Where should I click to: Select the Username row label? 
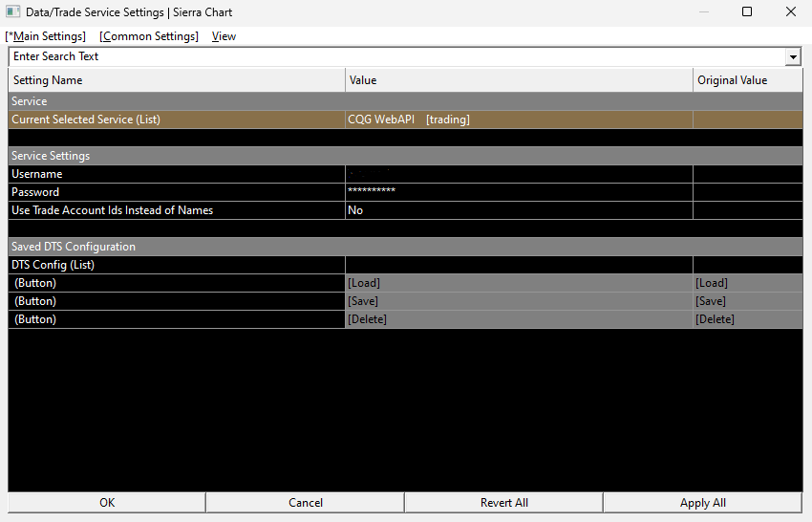point(177,174)
